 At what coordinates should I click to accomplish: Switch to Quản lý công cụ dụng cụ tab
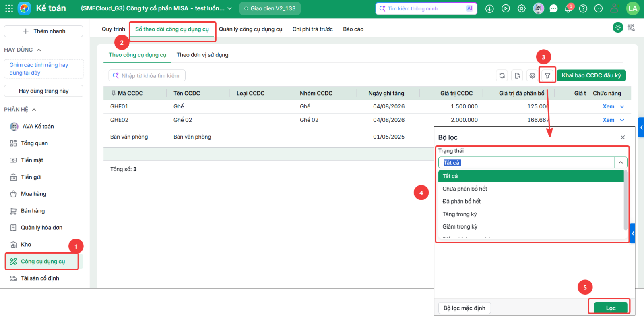tap(250, 29)
